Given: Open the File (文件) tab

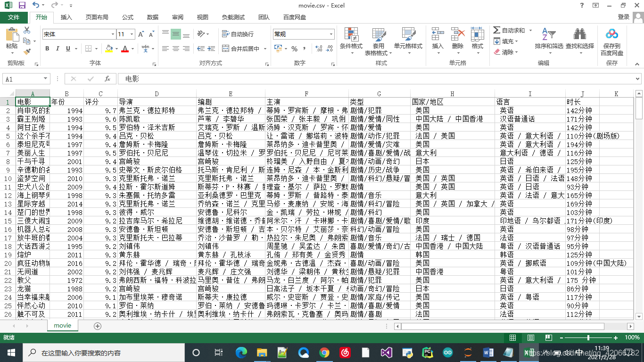Looking at the screenshot, I should point(14,17).
